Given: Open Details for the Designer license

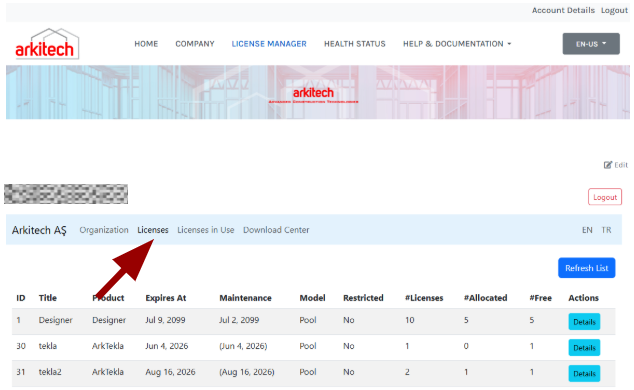Looking at the screenshot, I should (x=584, y=322).
